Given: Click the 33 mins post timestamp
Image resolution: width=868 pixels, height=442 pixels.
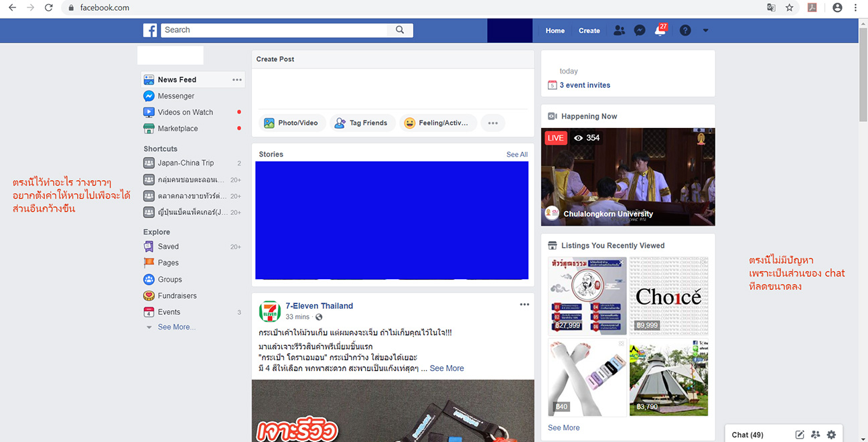Looking at the screenshot, I should 297,317.
